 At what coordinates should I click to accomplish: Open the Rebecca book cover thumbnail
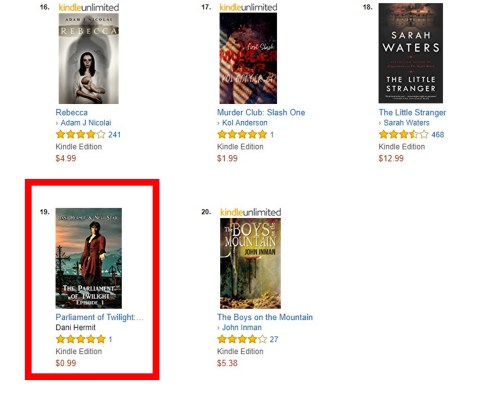[89, 58]
